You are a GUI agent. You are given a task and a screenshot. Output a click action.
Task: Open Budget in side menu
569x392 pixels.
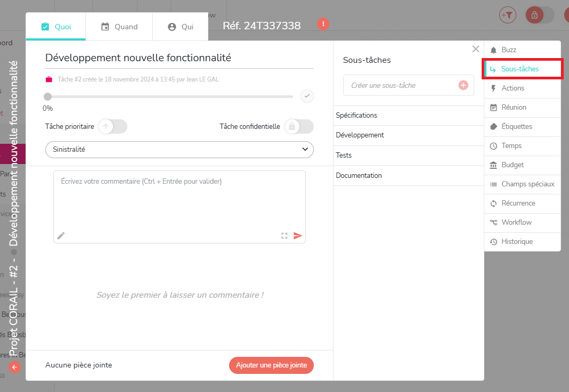pos(523,165)
